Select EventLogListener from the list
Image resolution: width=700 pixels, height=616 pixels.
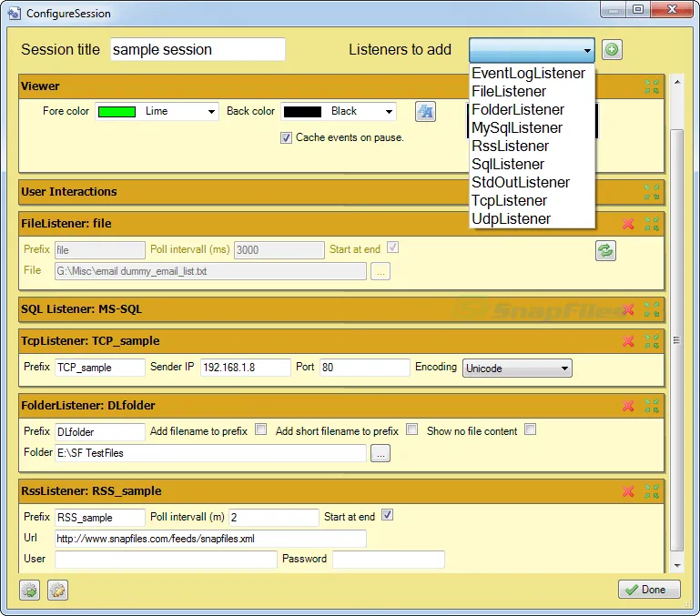(532, 73)
